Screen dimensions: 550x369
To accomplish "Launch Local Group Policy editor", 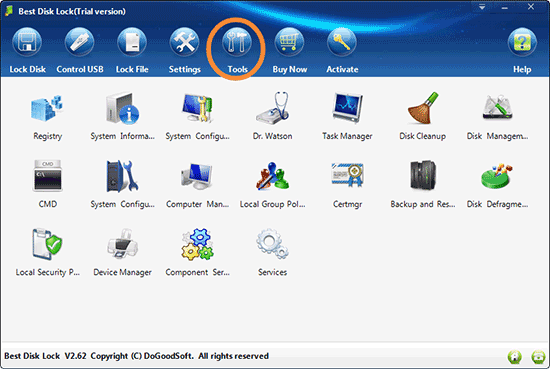I will point(272,184).
